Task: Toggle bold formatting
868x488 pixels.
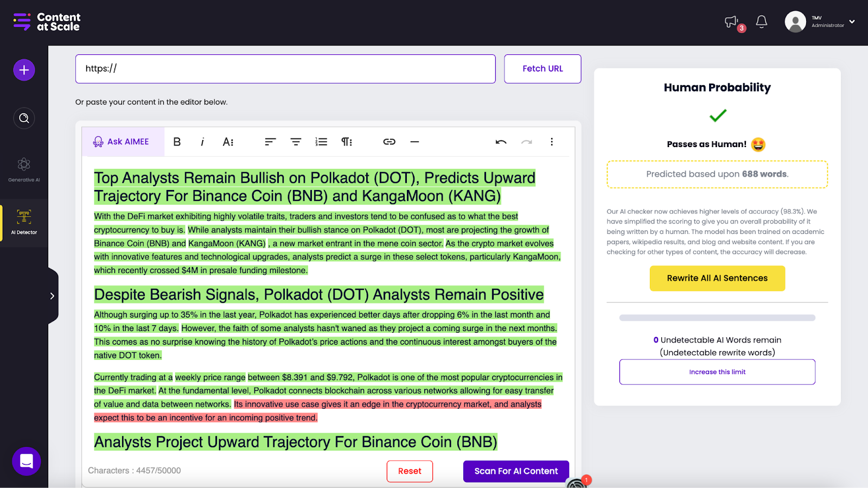Action: (x=177, y=142)
